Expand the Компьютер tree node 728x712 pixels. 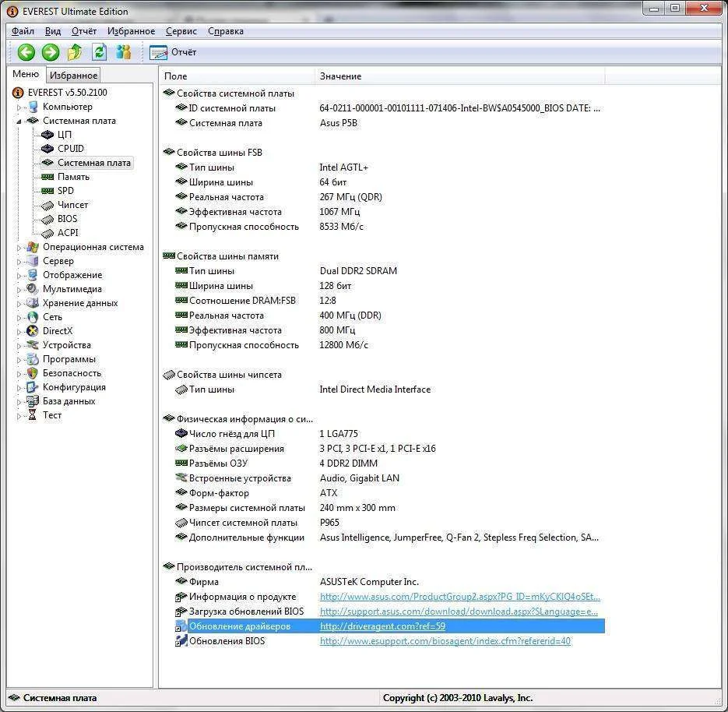[19, 108]
